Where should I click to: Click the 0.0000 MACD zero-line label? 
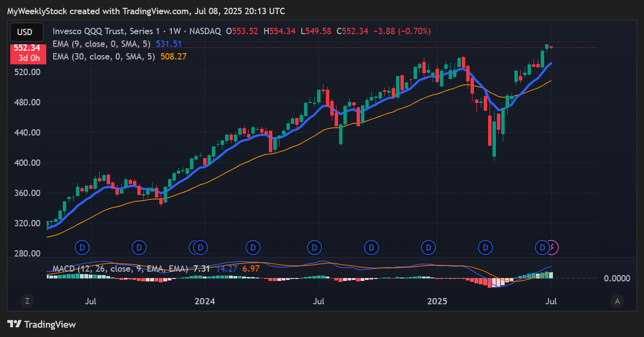617,278
